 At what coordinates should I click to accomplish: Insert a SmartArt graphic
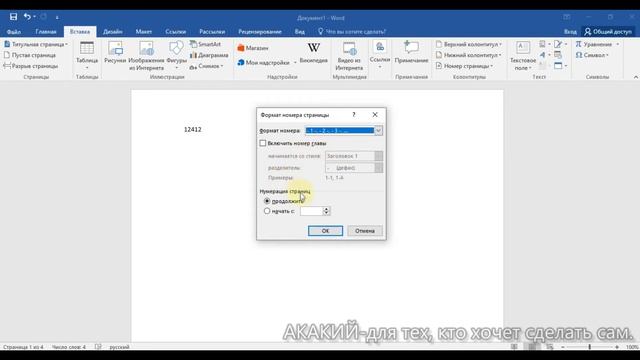206,44
